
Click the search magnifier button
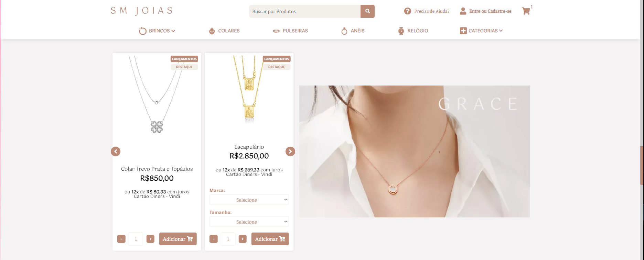click(367, 11)
